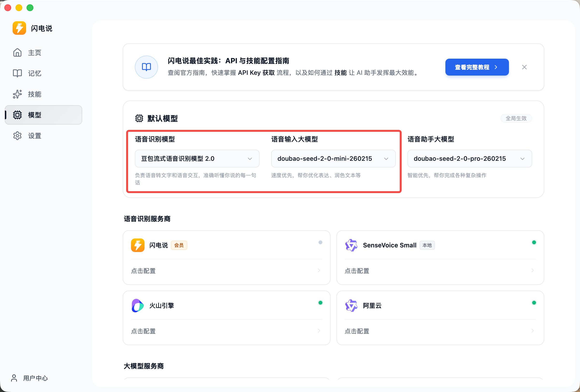The image size is (580, 392).
Task: Click the open-book icon in guide banner
Action: [x=146, y=67]
